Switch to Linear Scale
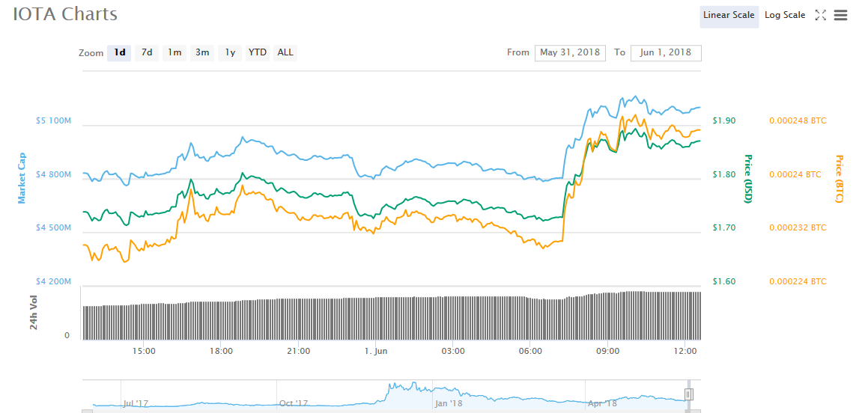868x413 pixels. [x=729, y=16]
